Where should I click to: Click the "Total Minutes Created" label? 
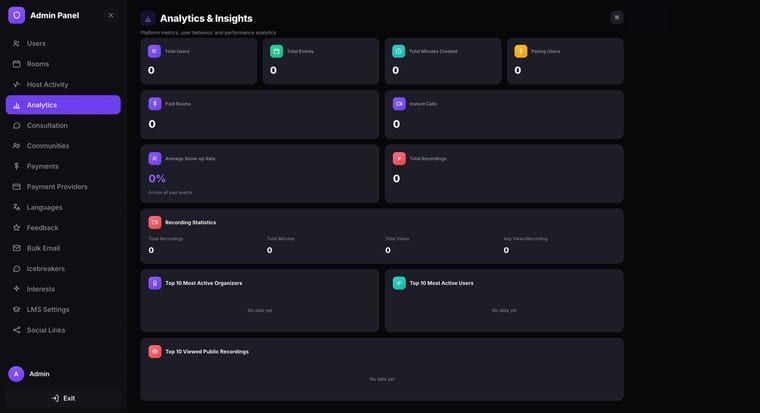tap(433, 51)
